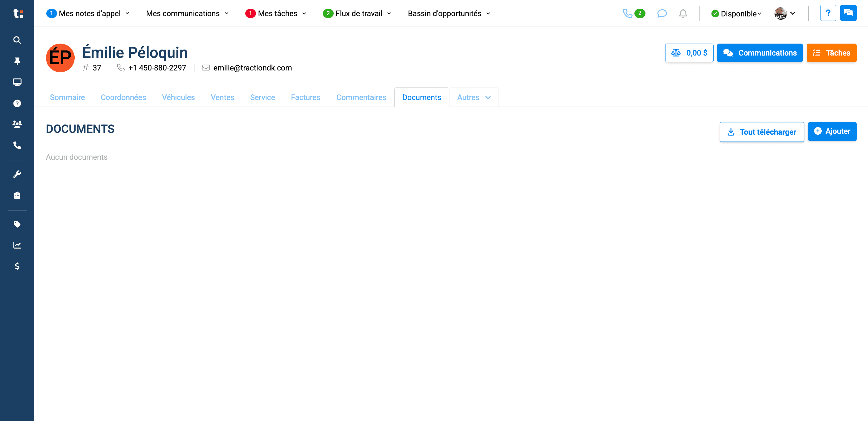Viewport: 868px width, 421px height.
Task: Open the chart reports icon in sidebar
Action: click(17, 245)
